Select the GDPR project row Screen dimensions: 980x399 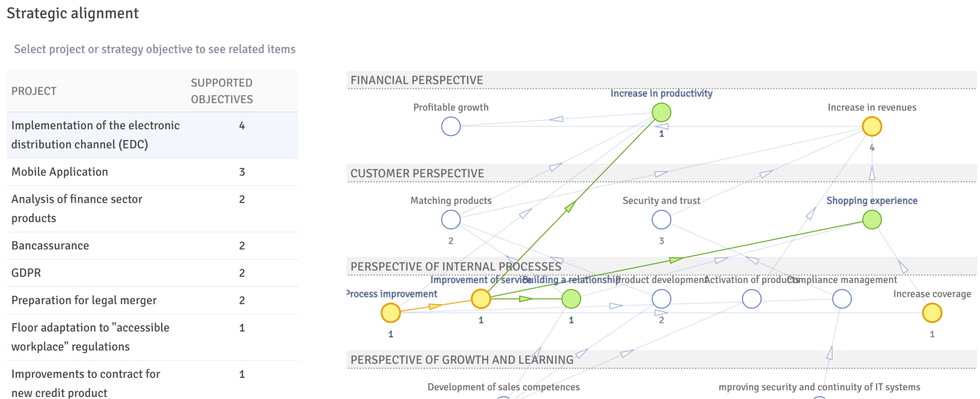click(x=152, y=273)
